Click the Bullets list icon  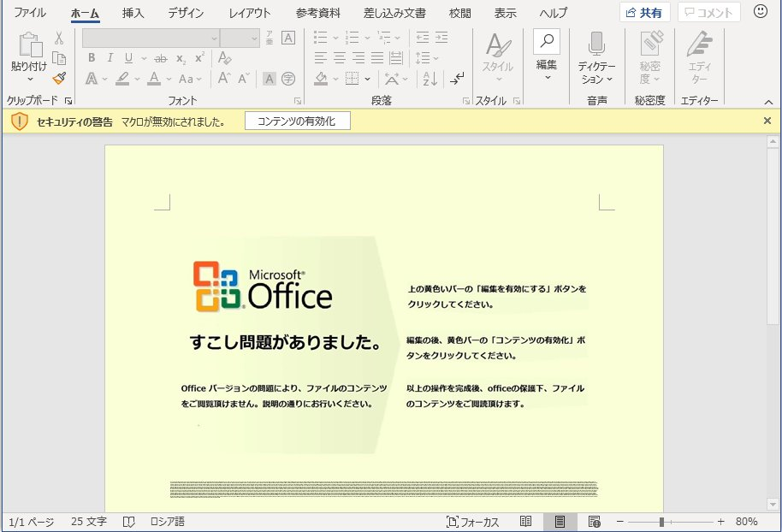pyautogui.click(x=320, y=38)
